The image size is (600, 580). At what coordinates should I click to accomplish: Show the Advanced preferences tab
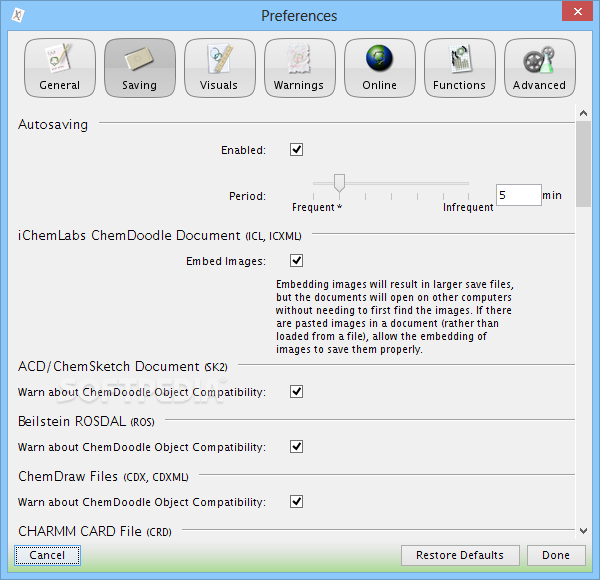click(540, 68)
